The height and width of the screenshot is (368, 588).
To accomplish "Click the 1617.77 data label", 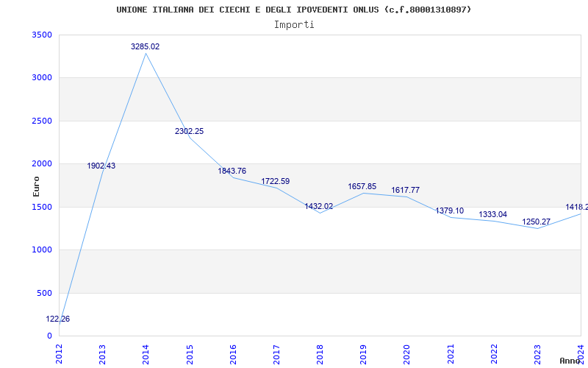I will 406,190.
